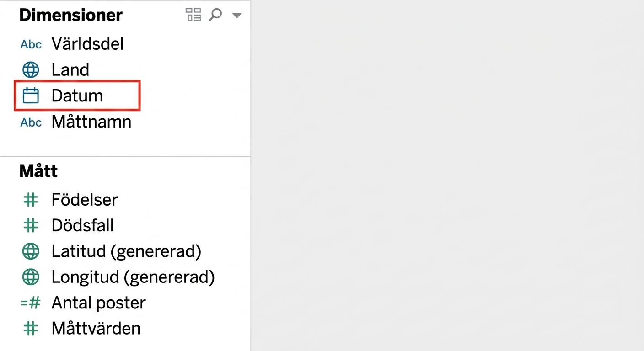
Task: Expand the Dimensioner dropdown arrow
Action: [x=236, y=15]
